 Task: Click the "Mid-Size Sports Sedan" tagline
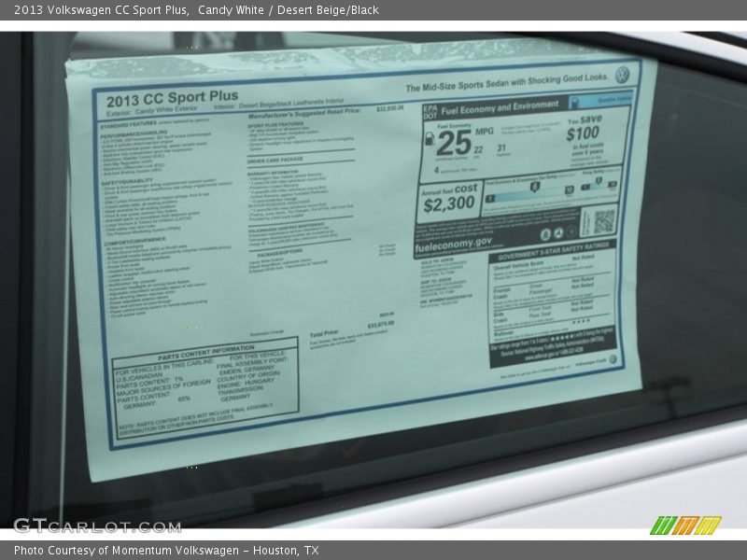506,82
